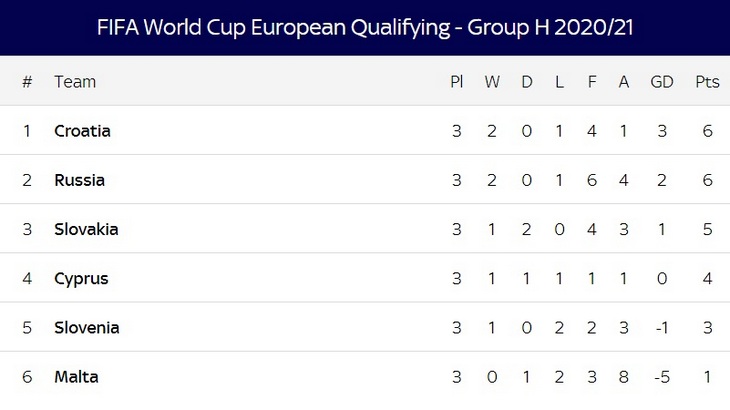Click the Team column header
This screenshot has height=410, width=730.
[x=75, y=82]
